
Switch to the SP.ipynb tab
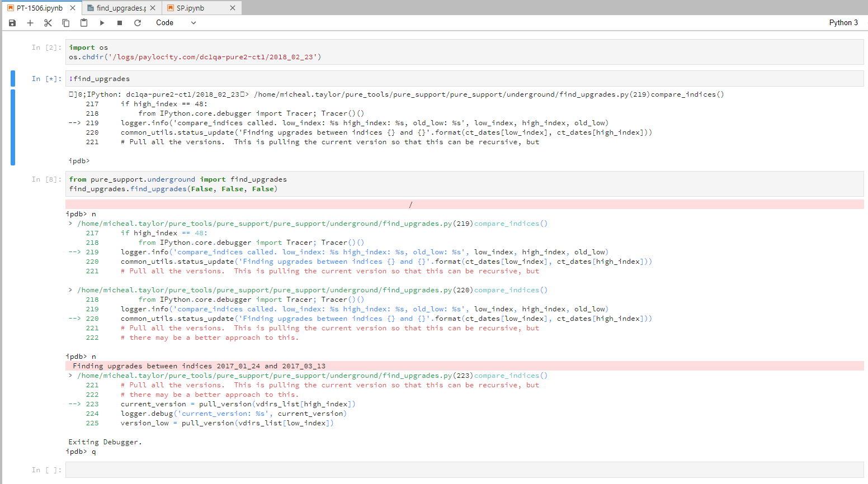(190, 8)
